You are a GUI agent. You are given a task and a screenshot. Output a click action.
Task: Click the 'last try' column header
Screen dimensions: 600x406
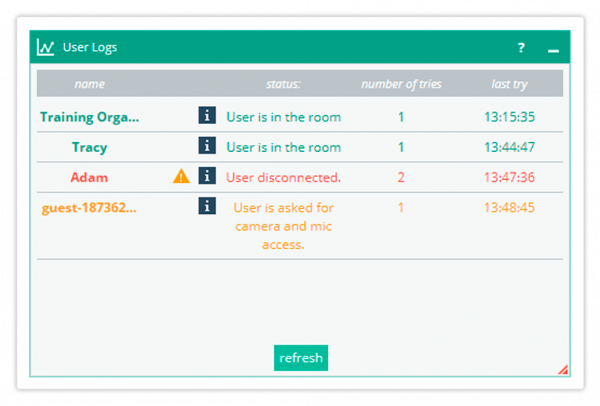pyautogui.click(x=509, y=84)
